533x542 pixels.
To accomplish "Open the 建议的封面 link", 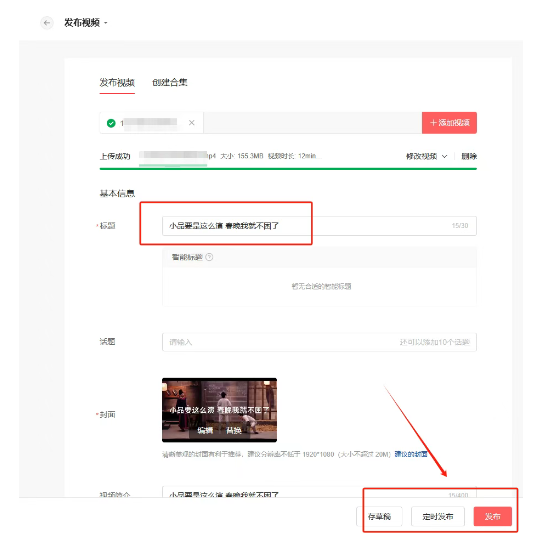I will click(411, 454).
